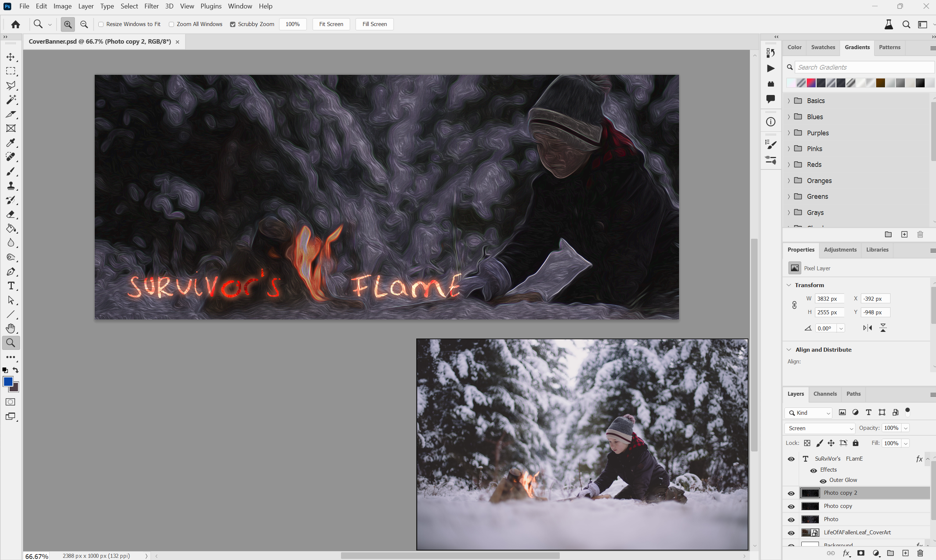Open the Screen blend mode dropdown
Screen dimensions: 936x560
820,428
